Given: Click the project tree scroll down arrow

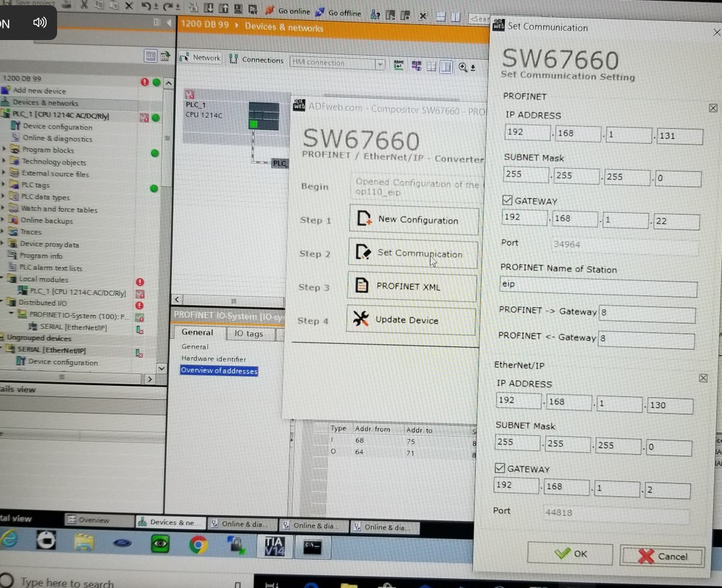Looking at the screenshot, I should (161, 368).
